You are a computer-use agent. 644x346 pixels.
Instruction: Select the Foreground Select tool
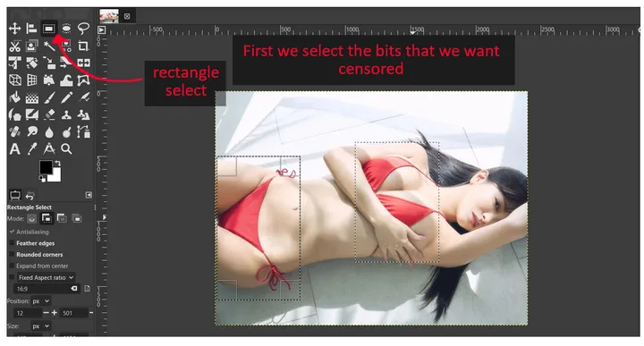point(31,46)
